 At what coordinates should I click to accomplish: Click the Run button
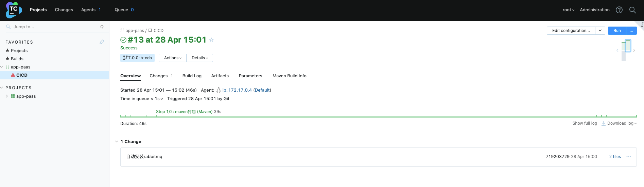click(x=617, y=31)
